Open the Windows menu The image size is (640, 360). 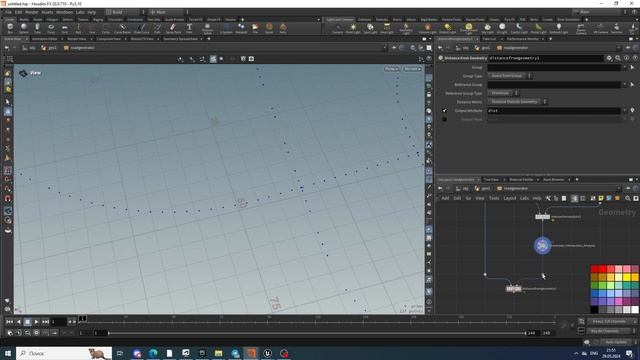click(64, 12)
